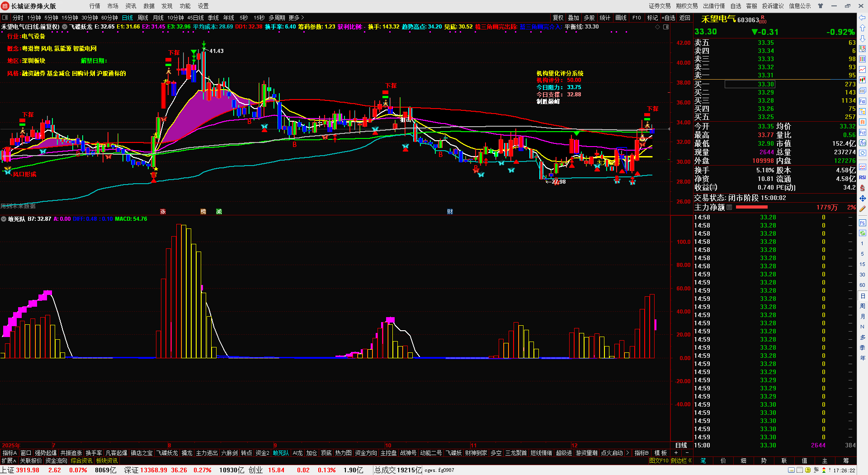Click the 投诉建议 link
The image size is (868, 475).
coord(773,6)
